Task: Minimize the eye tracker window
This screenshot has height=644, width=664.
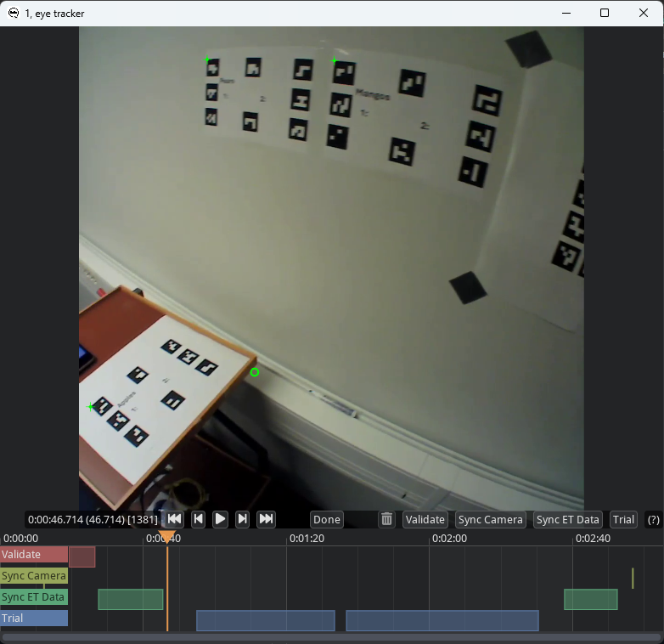Action: (x=566, y=13)
